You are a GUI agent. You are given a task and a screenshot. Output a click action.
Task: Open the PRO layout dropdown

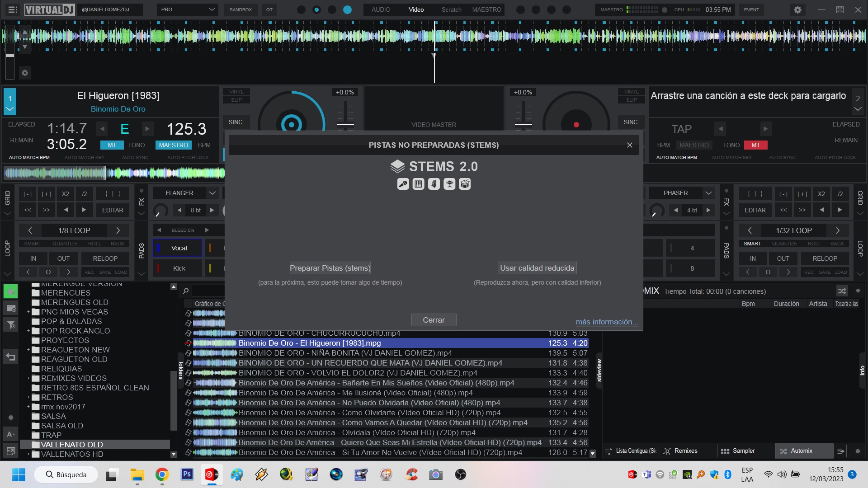tap(187, 9)
